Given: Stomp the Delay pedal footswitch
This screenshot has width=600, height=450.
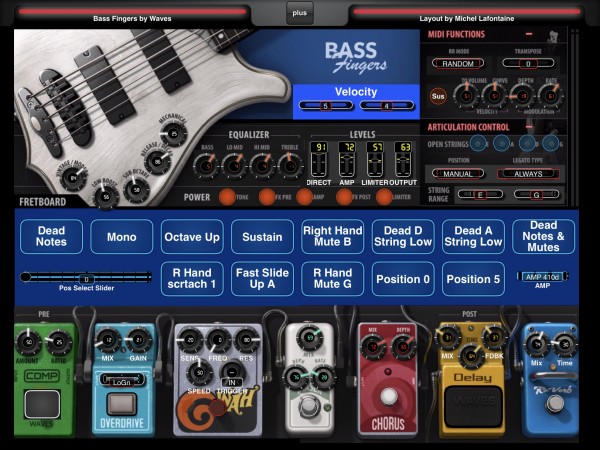Looking at the screenshot, I should (473, 406).
